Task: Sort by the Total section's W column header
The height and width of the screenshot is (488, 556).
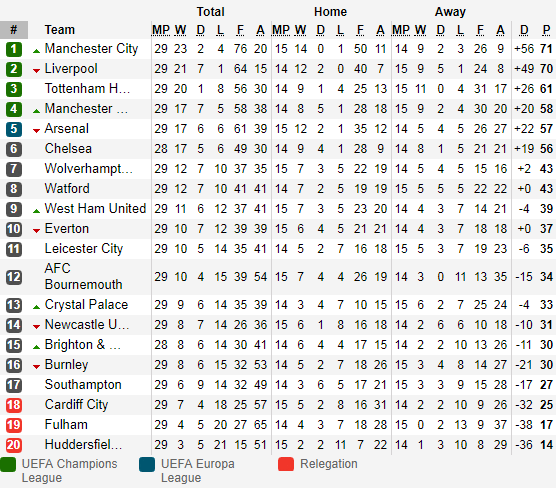Action: tap(180, 30)
